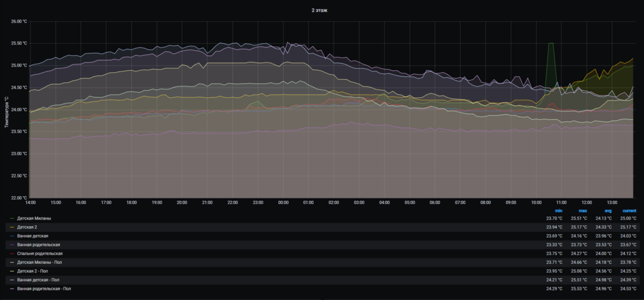The height and width of the screenshot is (300, 644).
Task: Sort legend by min column
Action: tap(558, 211)
